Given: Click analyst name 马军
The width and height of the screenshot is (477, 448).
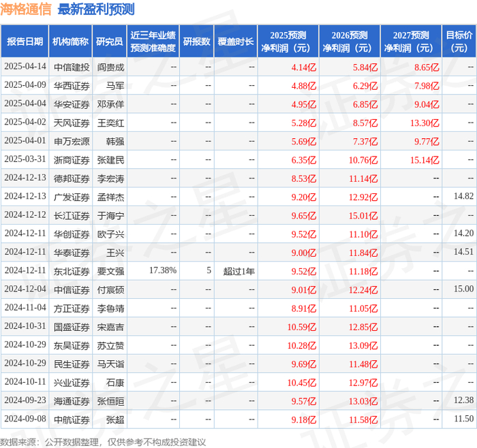Looking at the screenshot, I should coord(115,86).
